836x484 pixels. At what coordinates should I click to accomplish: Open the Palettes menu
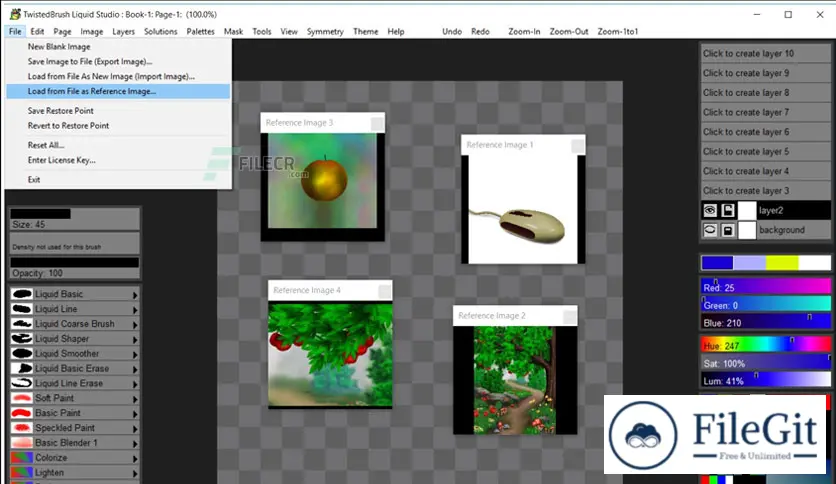(x=200, y=31)
